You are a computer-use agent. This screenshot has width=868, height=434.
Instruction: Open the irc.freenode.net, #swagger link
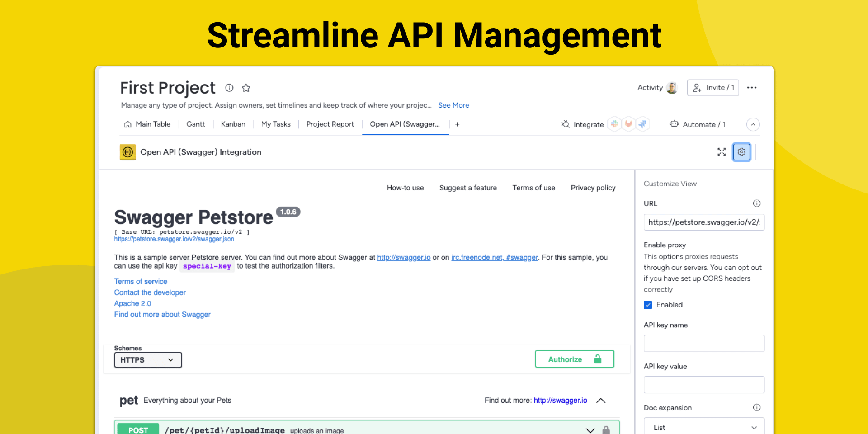click(x=495, y=258)
